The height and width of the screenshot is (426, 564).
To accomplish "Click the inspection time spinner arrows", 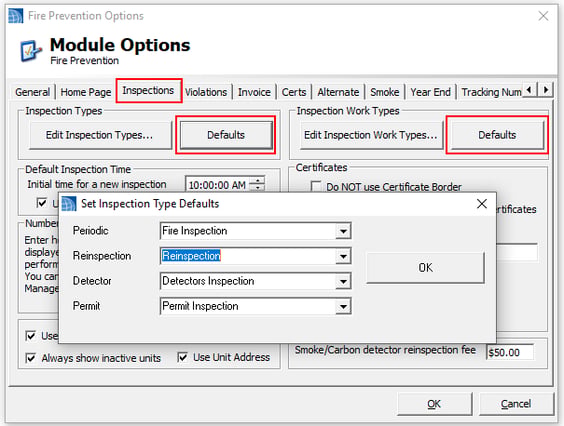I will click(257, 184).
